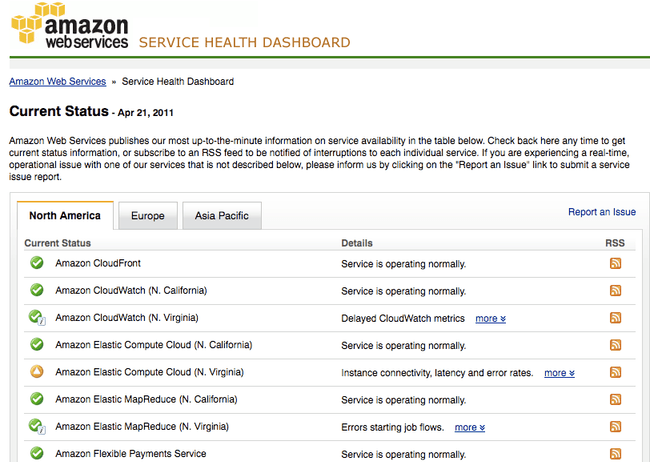
Task: Click Service Health Dashboard breadcrumb text
Action: [178, 82]
